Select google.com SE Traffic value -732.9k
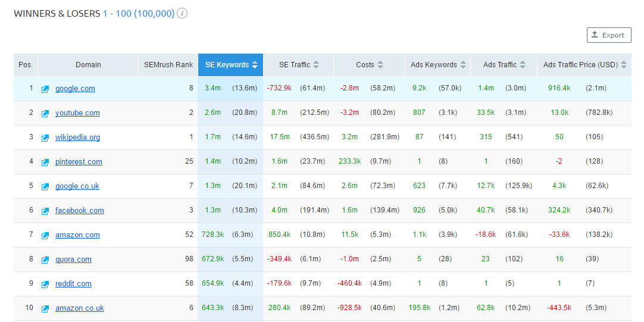Image resolution: width=644 pixels, height=322 pixels. [x=279, y=88]
